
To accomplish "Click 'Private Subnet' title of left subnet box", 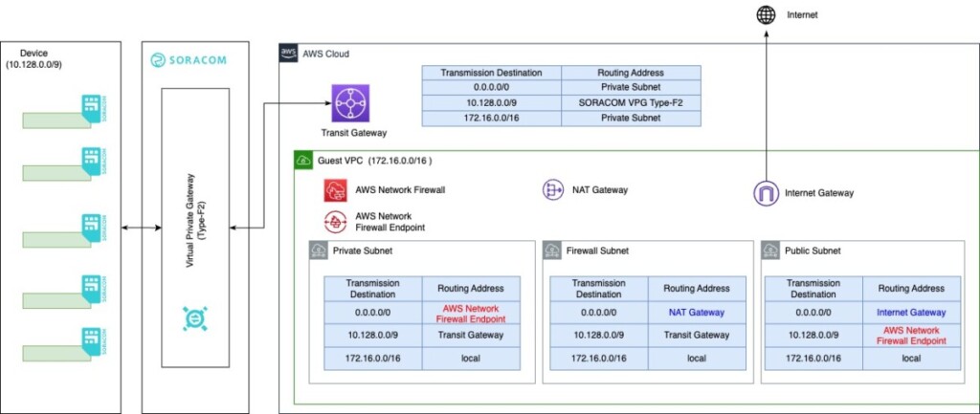I will (362, 251).
